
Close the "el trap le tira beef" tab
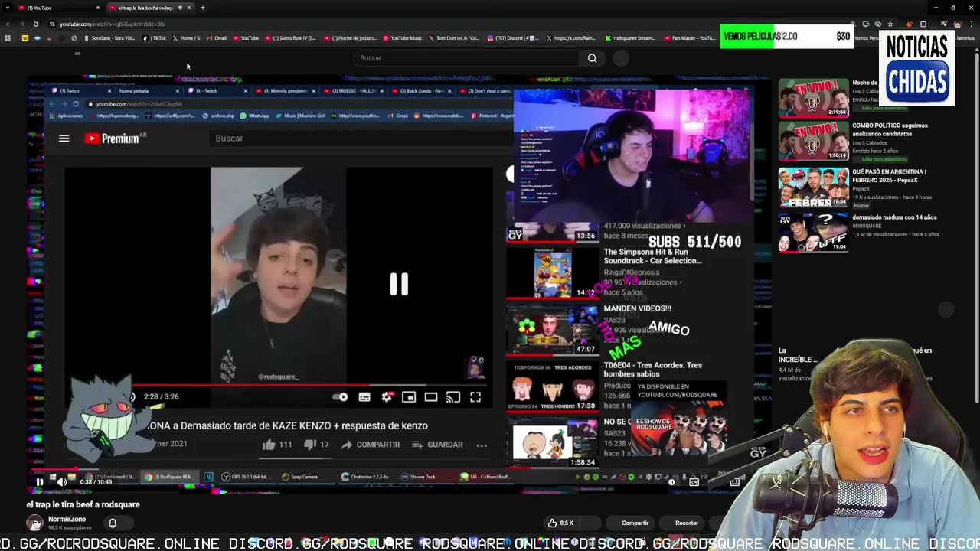(189, 8)
